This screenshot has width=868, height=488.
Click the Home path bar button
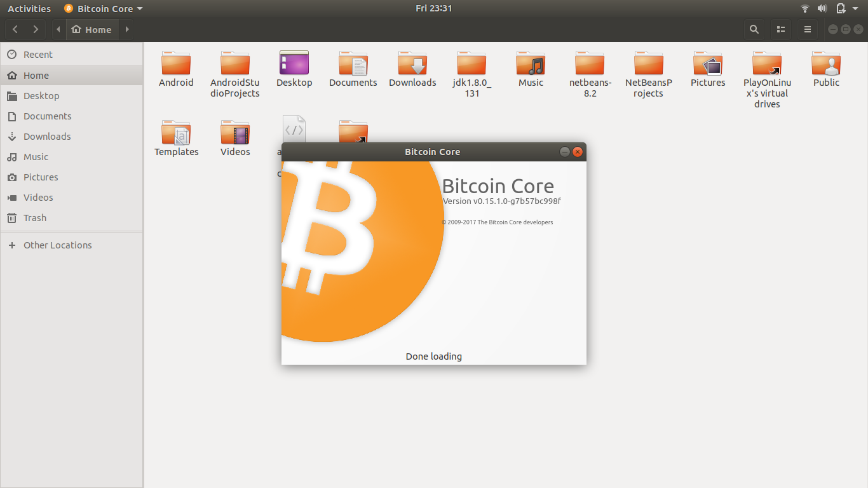coord(92,29)
